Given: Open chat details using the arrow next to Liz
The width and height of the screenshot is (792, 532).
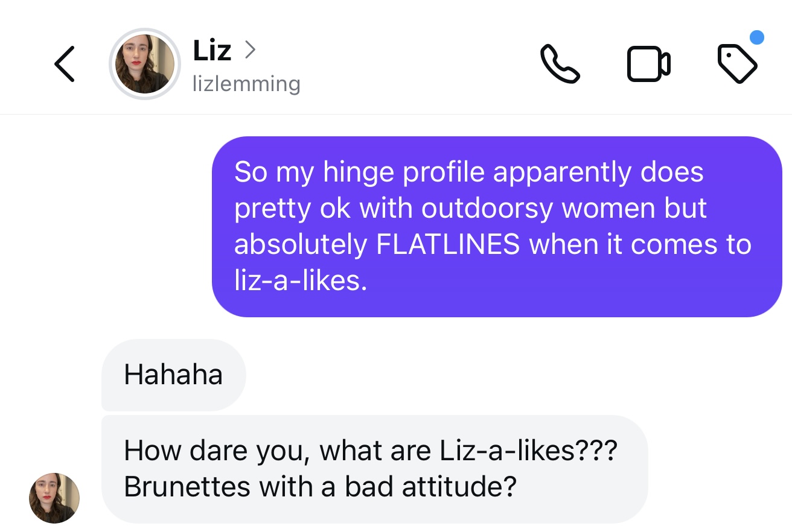Looking at the screenshot, I should coord(251,51).
